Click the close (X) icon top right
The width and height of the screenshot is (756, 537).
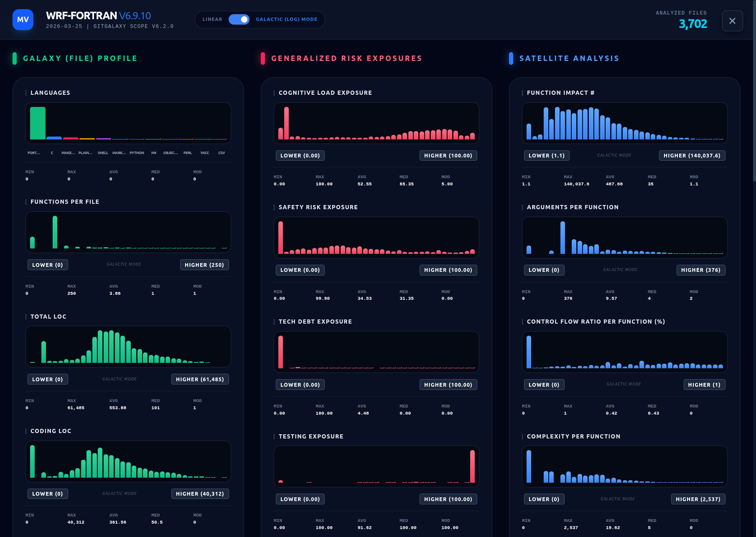tap(732, 21)
